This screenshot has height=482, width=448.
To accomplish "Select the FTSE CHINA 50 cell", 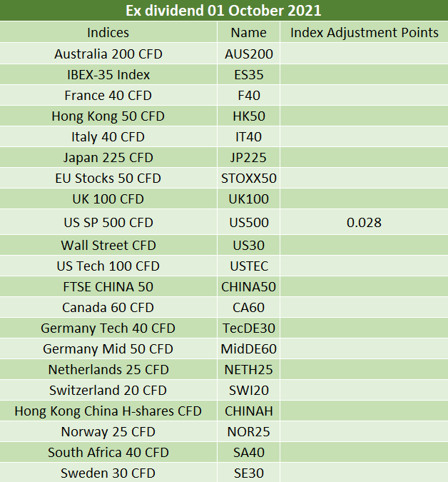I will point(108,287).
